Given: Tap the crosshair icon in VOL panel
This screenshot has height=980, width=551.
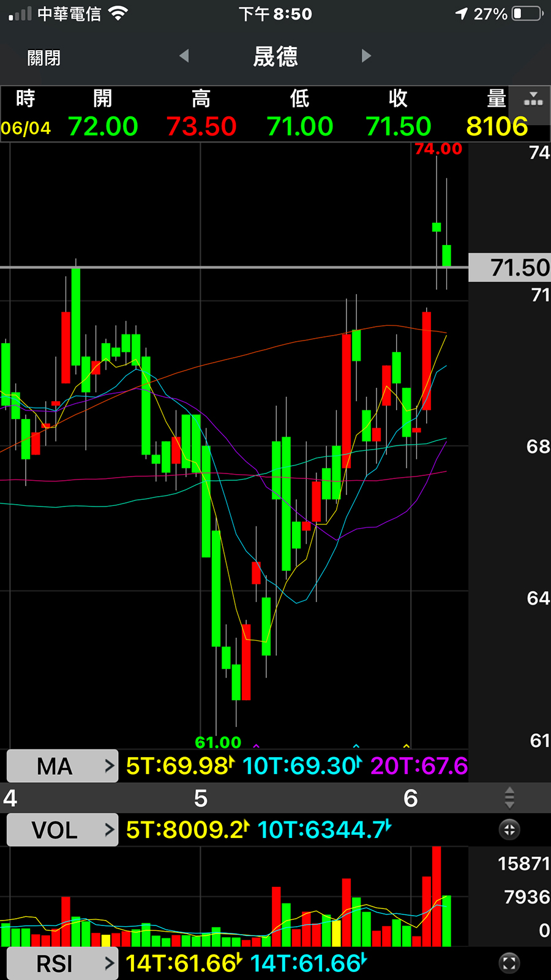Looking at the screenshot, I should [x=509, y=830].
